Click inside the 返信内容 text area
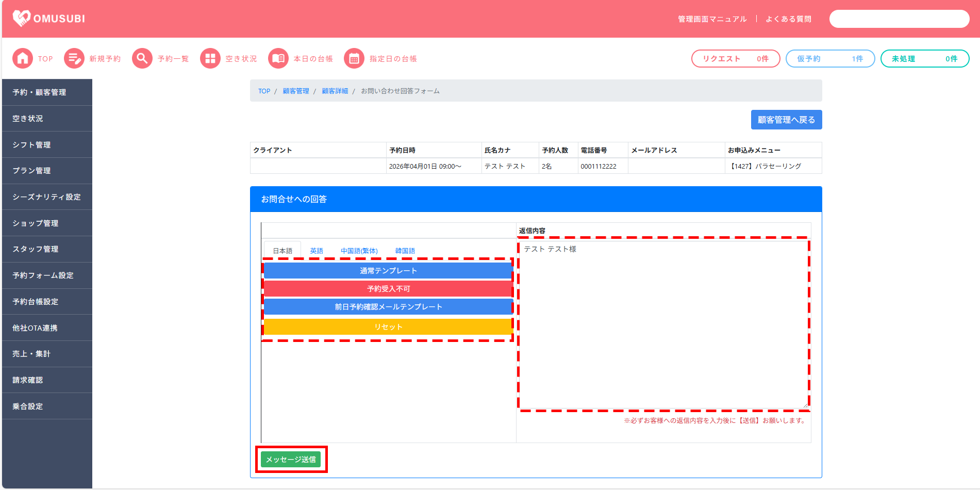Image resolution: width=980 pixels, height=490 pixels. [663, 325]
